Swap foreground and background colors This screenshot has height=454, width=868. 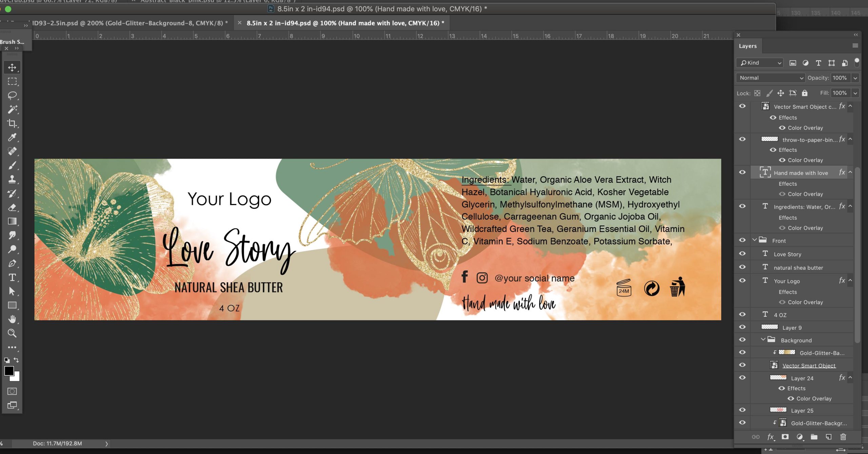(16, 360)
